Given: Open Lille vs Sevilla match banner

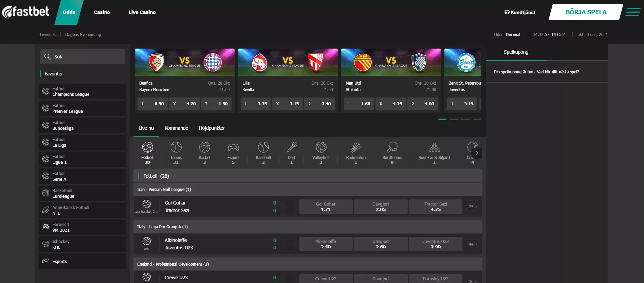Looking at the screenshot, I should (x=288, y=62).
